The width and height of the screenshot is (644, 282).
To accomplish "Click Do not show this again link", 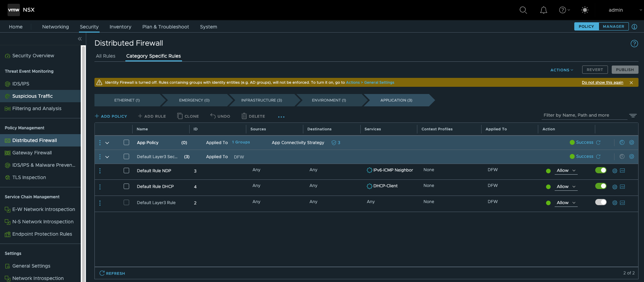I will coord(602,82).
